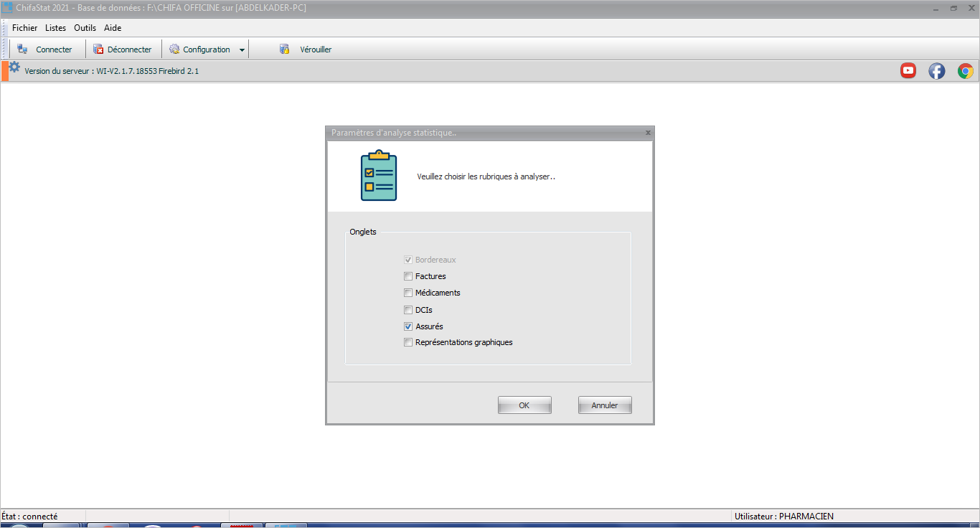Image resolution: width=980 pixels, height=528 pixels.
Task: Open the Outils menu
Action: click(85, 28)
